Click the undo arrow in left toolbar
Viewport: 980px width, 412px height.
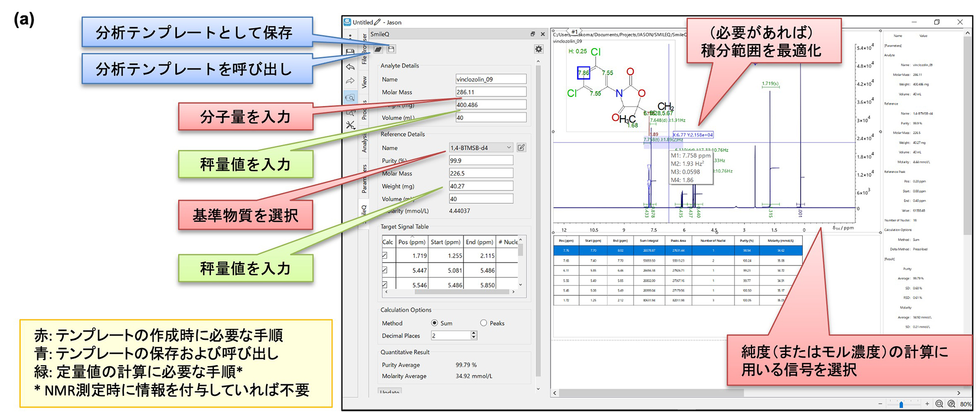tap(350, 67)
